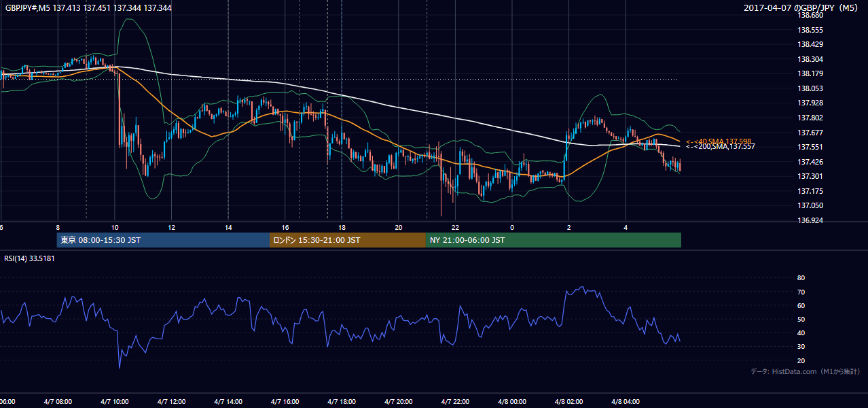The image size is (868, 408).
Task: Click bottom time label 4/7 14:00
Action: point(228,402)
